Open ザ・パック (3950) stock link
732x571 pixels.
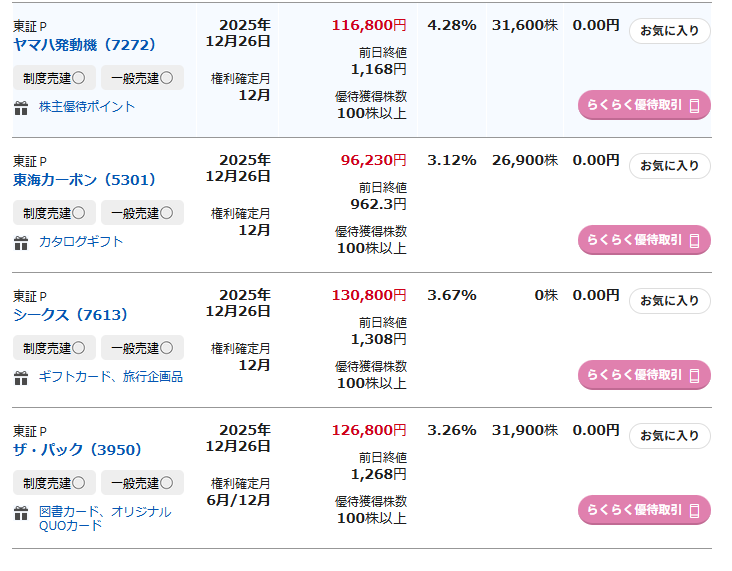[x=76, y=450]
